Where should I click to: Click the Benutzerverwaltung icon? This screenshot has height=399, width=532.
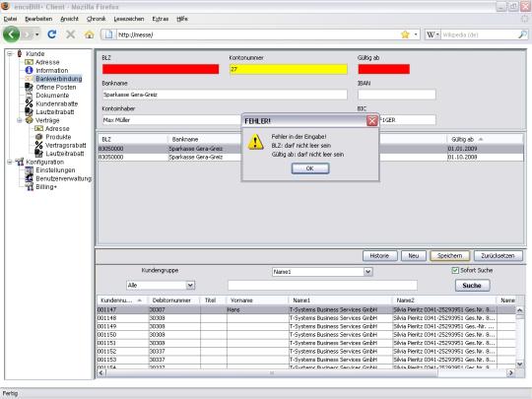coord(30,178)
